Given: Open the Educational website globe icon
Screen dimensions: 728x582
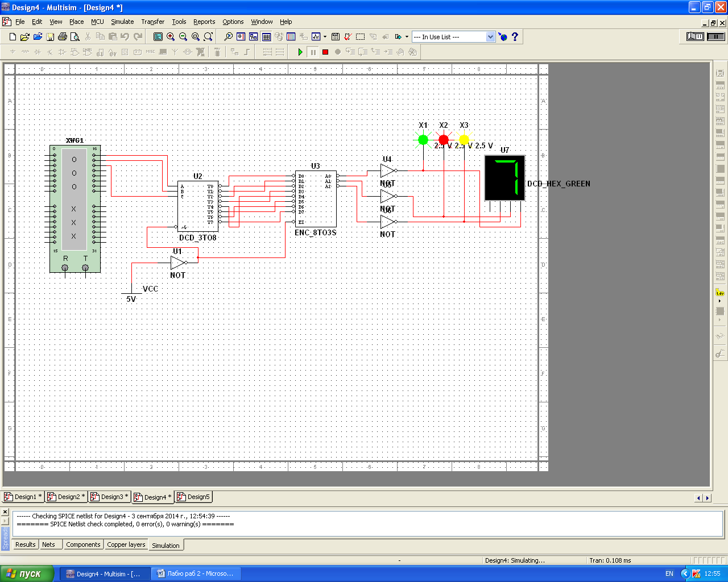Looking at the screenshot, I should tap(503, 36).
